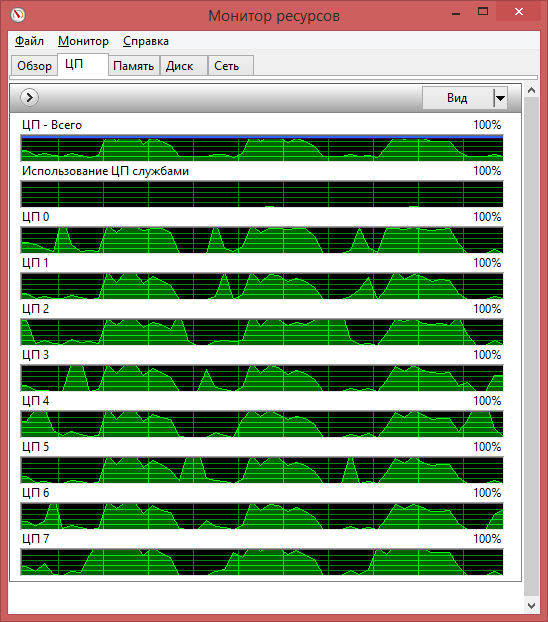
Task: Click the scrollbar down arrow
Action: pos(531,606)
